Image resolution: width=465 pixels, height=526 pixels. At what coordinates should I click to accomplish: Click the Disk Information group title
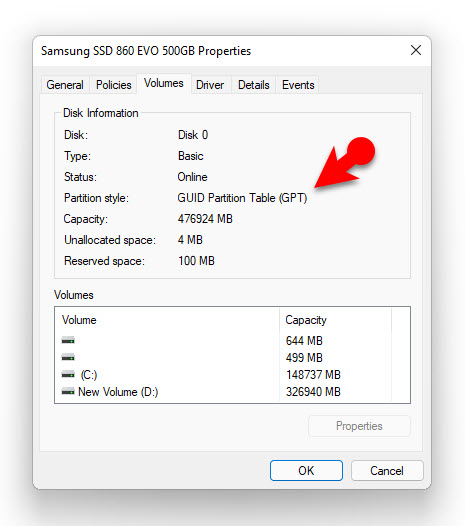click(101, 113)
